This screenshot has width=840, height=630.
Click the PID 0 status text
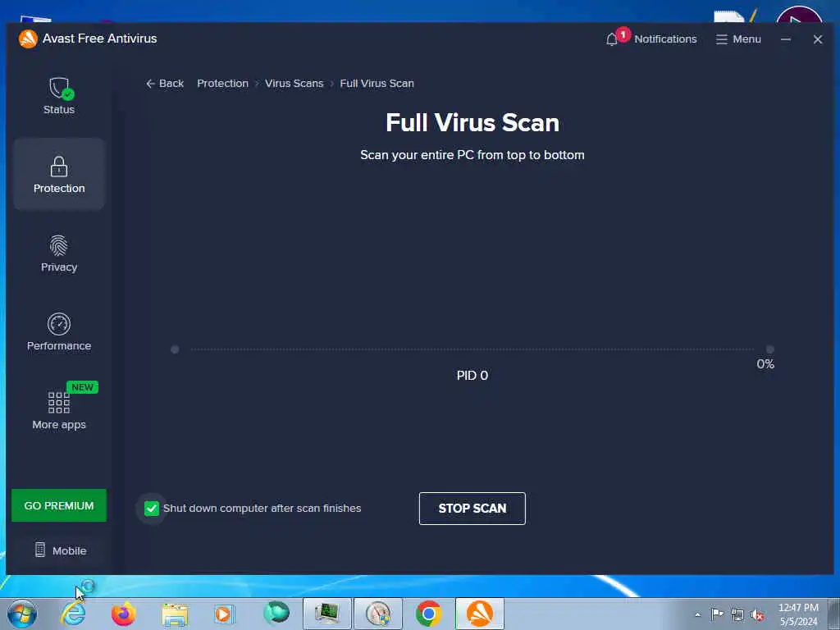click(472, 376)
